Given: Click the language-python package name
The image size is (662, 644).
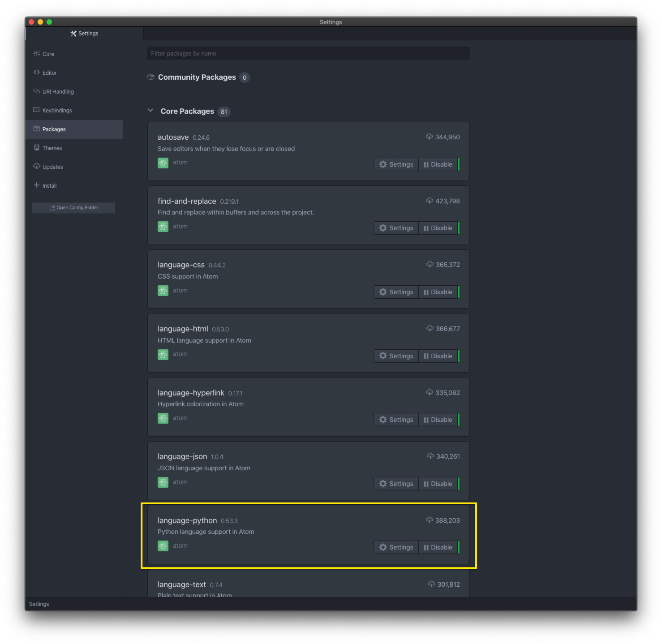Looking at the screenshot, I should (187, 520).
